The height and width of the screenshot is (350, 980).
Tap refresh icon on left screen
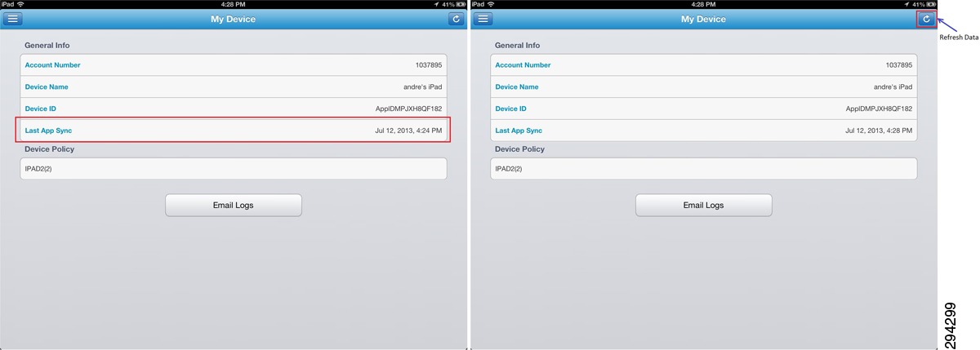click(456, 19)
